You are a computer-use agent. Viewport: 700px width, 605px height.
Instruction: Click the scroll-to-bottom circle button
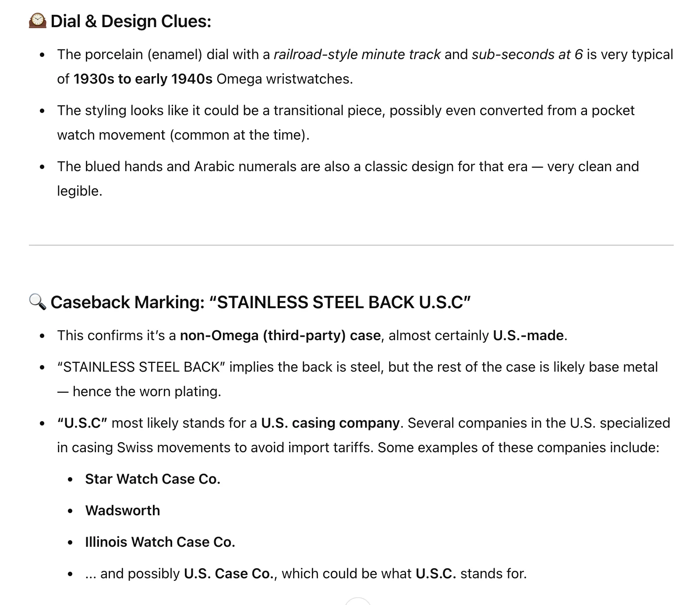(358, 602)
